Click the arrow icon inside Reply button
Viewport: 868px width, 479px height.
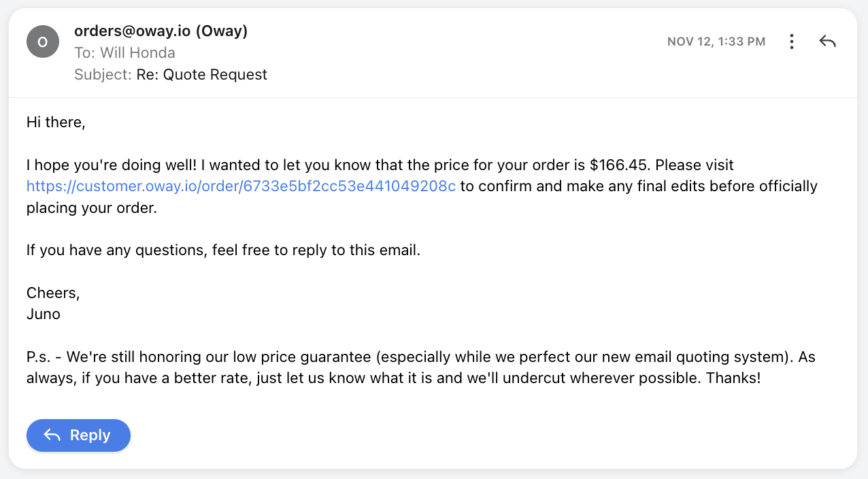coord(52,435)
